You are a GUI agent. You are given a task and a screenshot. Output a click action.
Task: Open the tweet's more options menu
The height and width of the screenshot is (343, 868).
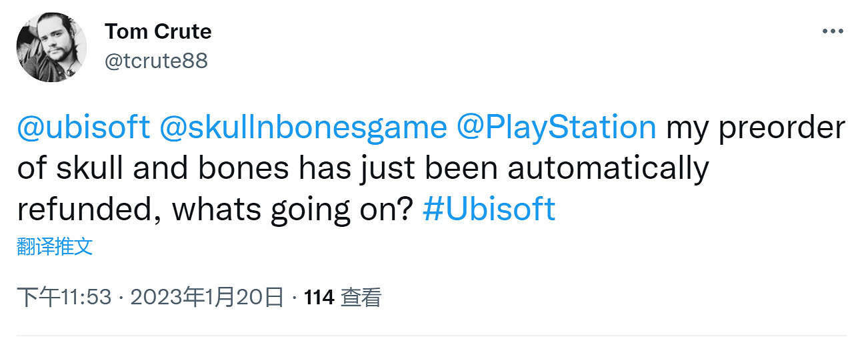point(833,32)
